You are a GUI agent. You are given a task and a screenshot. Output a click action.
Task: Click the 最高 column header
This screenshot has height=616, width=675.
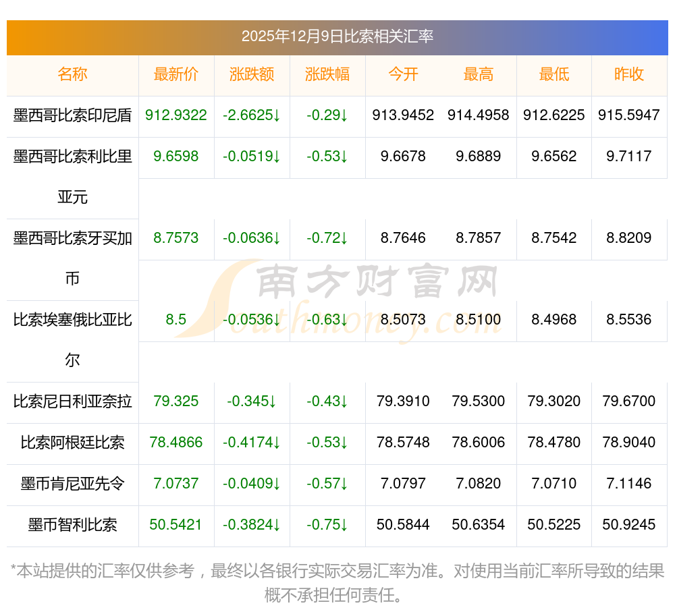pyautogui.click(x=478, y=75)
